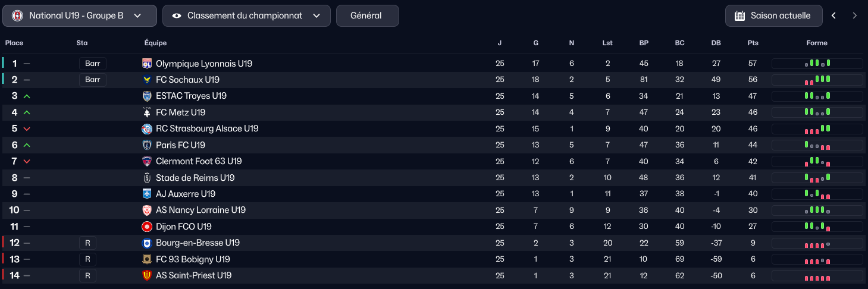Click the eye icon in view selector
Viewport: 868px width, 289px height.
point(177,16)
